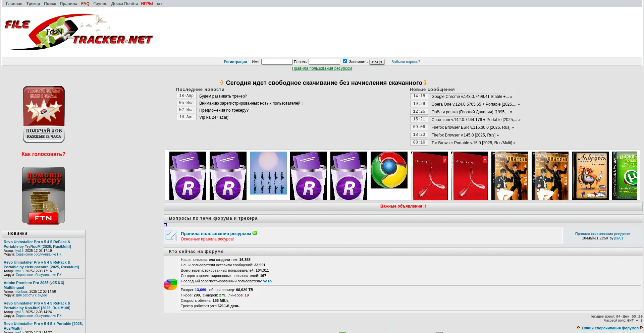Viewport: 644px width, 333px height.
Task: Open Опции сворачивания форумов options
Action: (x=610, y=328)
